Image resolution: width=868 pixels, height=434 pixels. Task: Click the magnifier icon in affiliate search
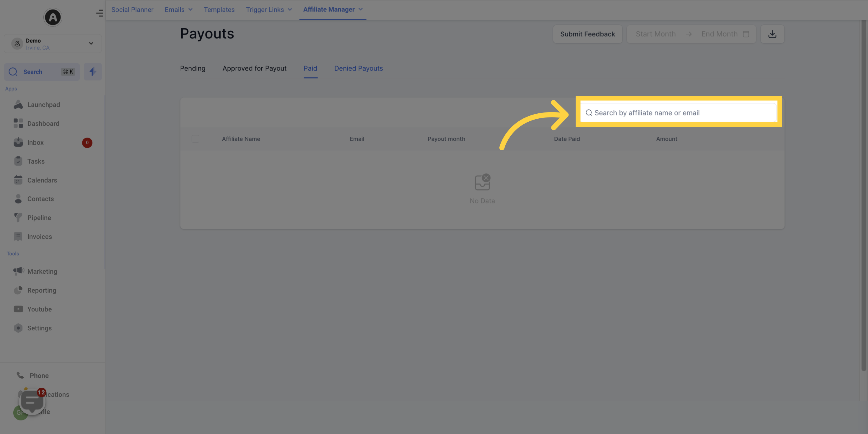[589, 112]
